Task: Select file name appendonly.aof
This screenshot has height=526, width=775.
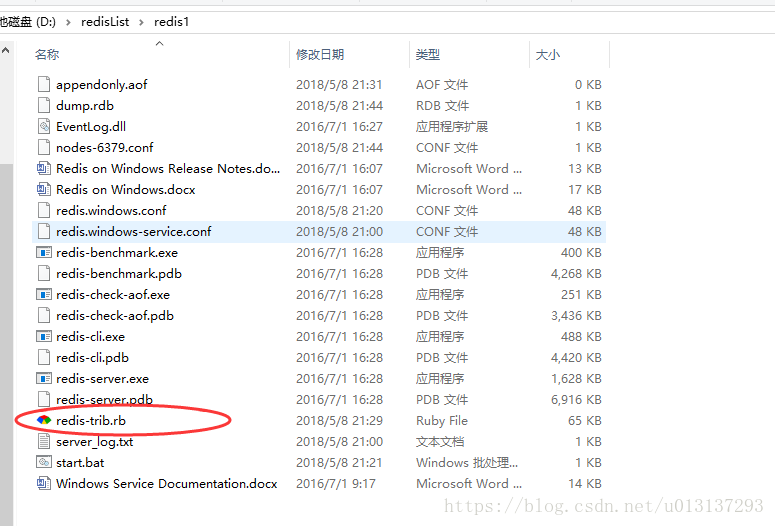Action: (101, 85)
